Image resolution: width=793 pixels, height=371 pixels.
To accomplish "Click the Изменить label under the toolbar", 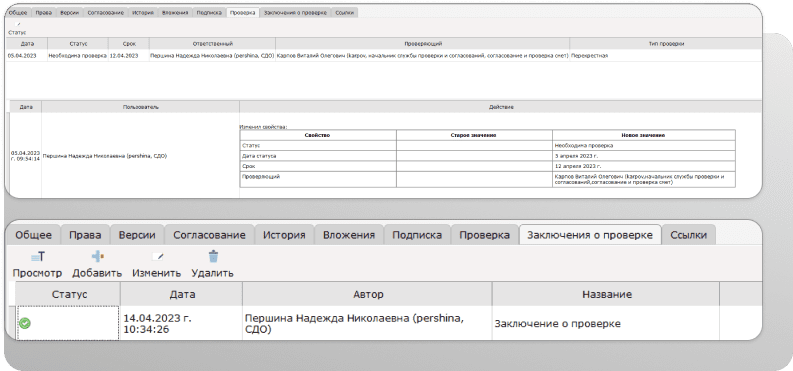I will [x=157, y=273].
